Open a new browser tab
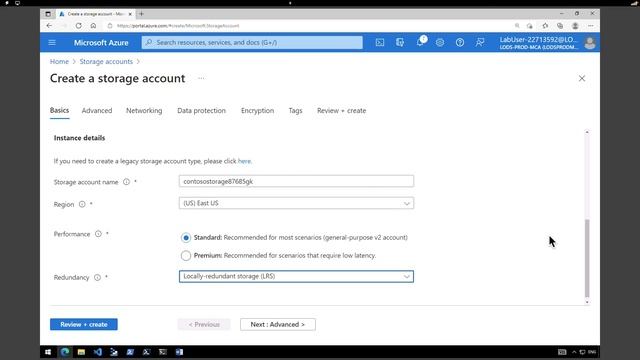This screenshot has width=640, height=360. (142, 14)
